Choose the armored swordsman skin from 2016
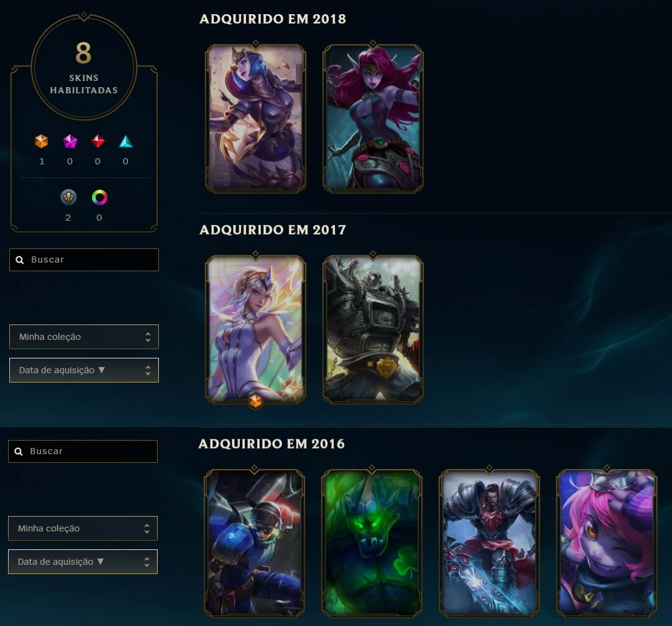 pyautogui.click(x=489, y=543)
